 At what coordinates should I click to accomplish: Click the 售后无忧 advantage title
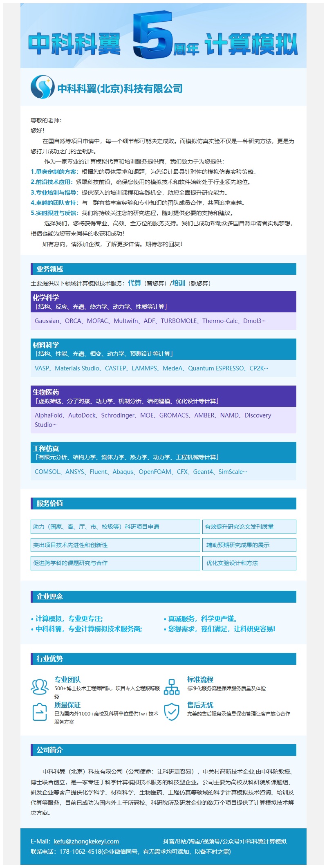coord(200,705)
